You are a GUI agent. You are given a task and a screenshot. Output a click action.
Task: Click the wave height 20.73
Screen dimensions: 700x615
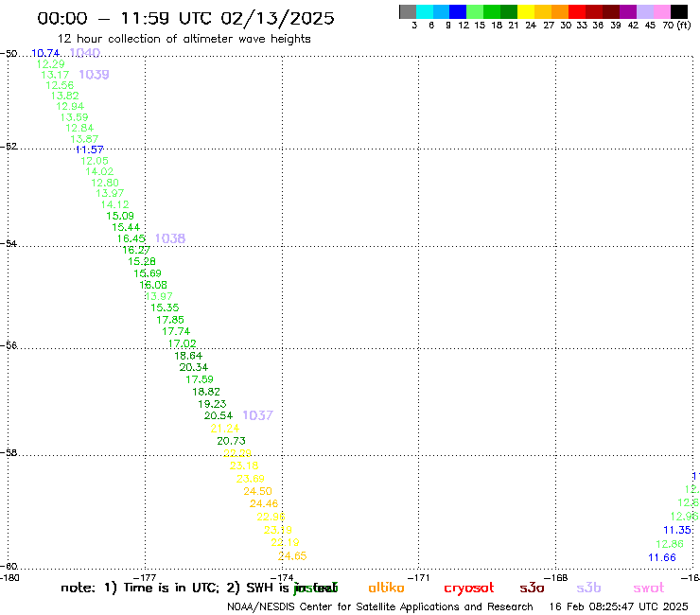pyautogui.click(x=231, y=441)
